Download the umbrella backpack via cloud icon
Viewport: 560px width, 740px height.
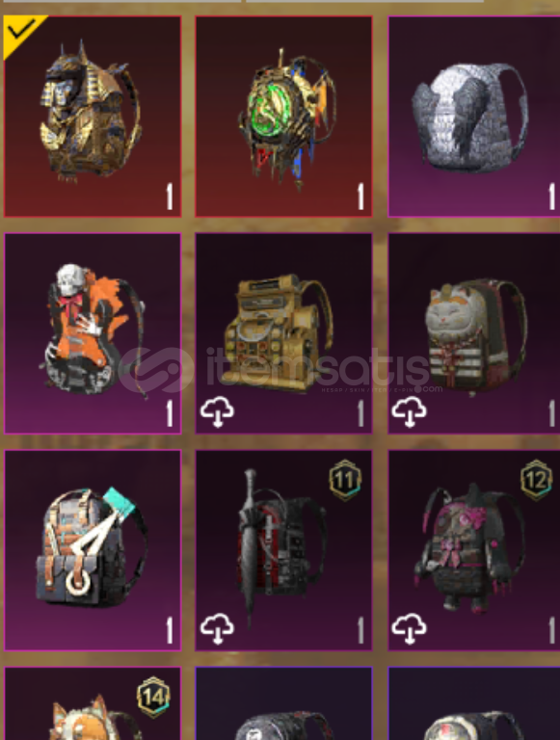(217, 628)
